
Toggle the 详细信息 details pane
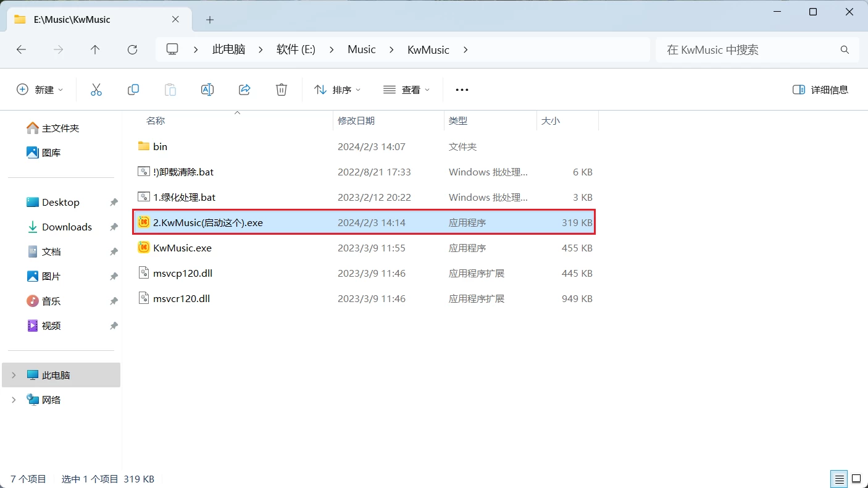pyautogui.click(x=820, y=90)
